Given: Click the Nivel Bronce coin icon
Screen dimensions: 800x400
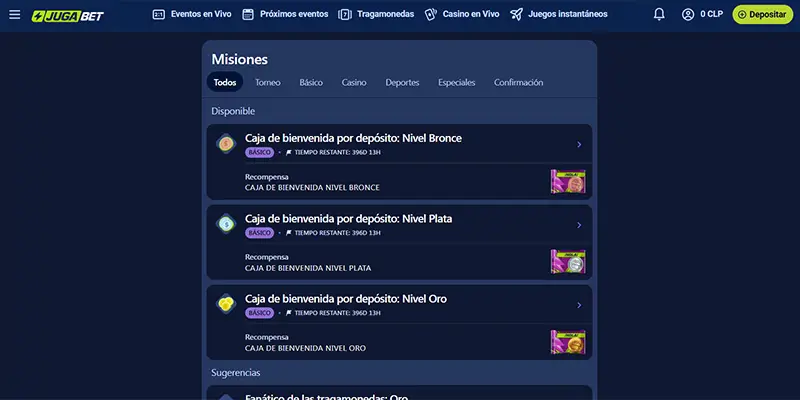Looking at the screenshot, I should click(x=226, y=144).
